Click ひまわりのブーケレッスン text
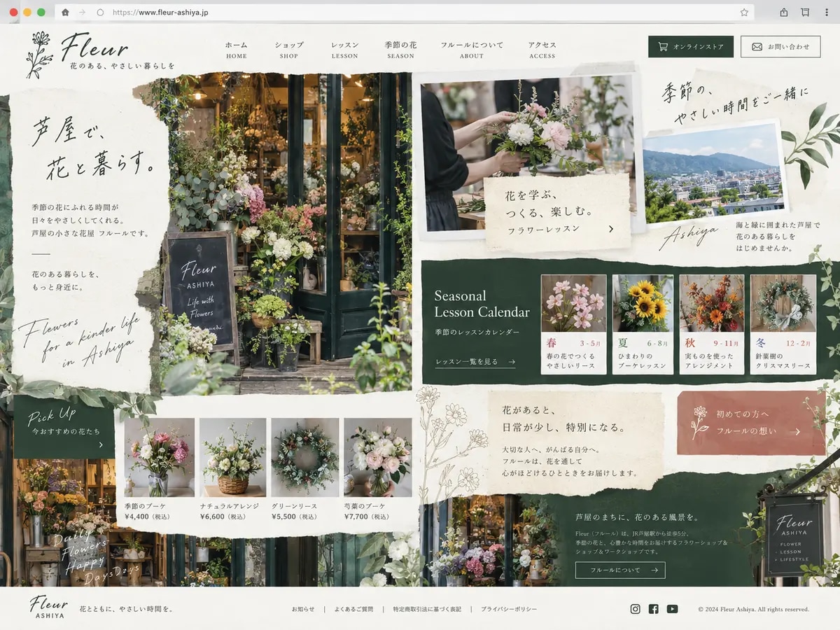The width and height of the screenshot is (840, 630). coord(642,361)
